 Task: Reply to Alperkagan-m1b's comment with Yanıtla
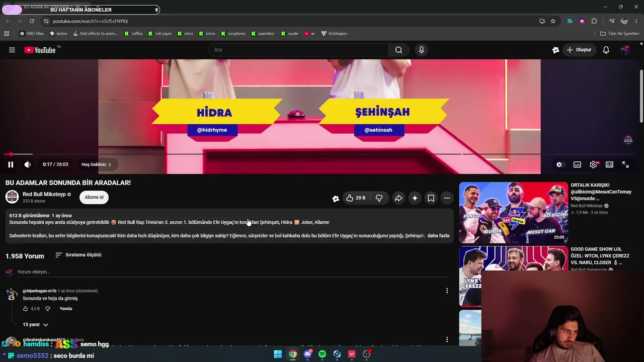point(66,309)
